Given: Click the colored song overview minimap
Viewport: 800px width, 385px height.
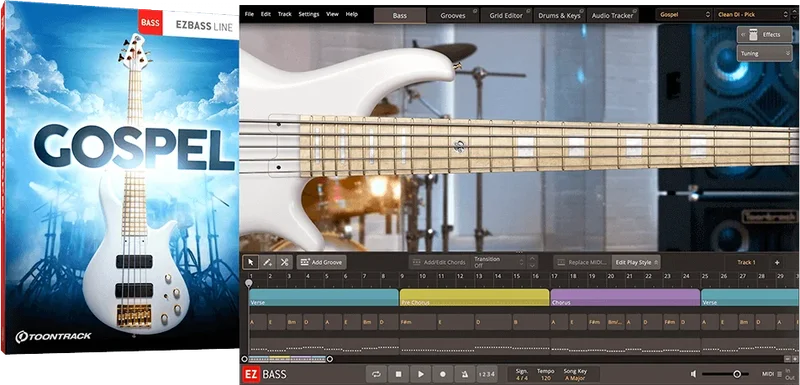Looking at the screenshot, I should (287, 359).
